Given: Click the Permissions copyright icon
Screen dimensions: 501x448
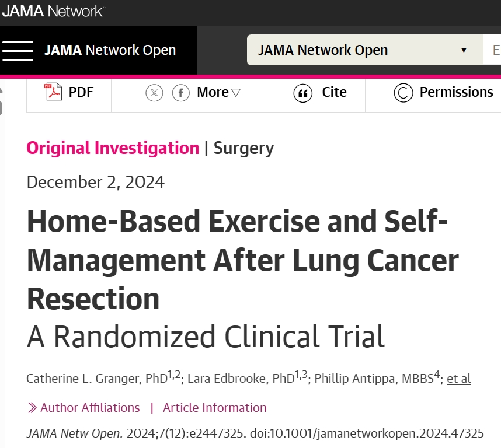Looking at the screenshot, I should (x=403, y=93).
